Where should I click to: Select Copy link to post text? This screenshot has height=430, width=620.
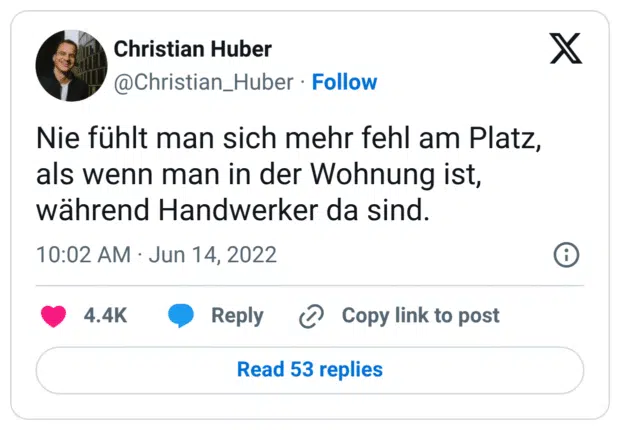(420, 316)
